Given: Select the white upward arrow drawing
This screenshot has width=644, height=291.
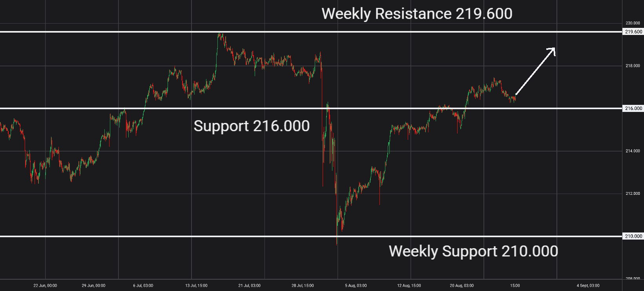Looking at the screenshot, I should 535,71.
